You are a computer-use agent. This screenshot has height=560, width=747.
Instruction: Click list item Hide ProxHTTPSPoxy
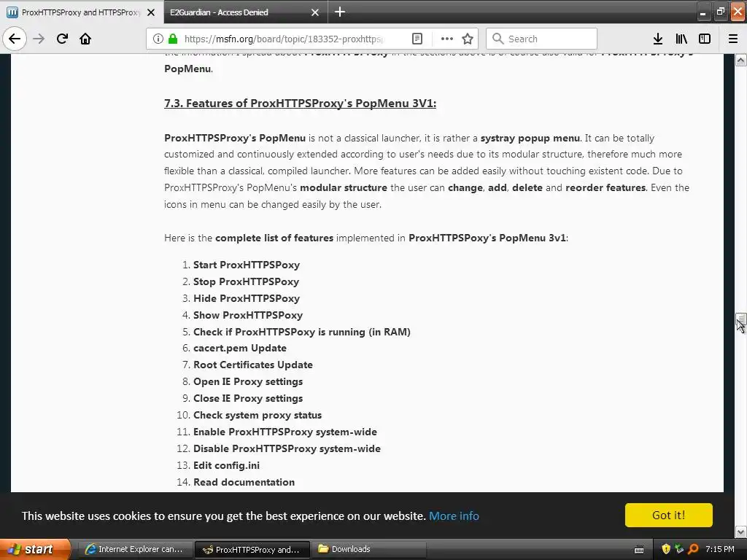tap(247, 298)
